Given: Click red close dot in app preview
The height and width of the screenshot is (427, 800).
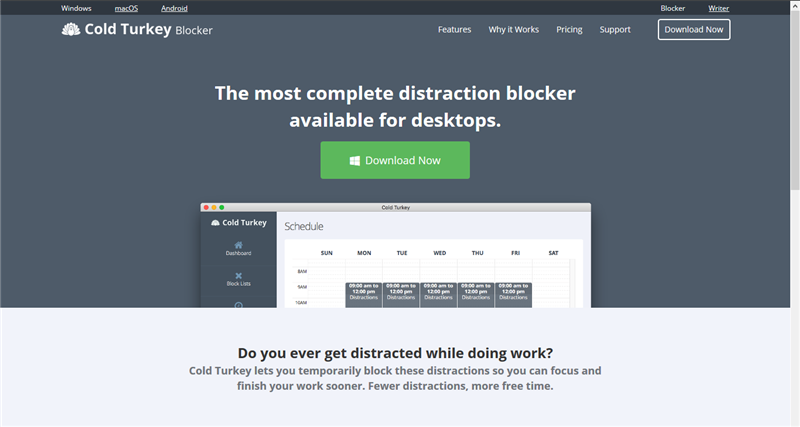Looking at the screenshot, I should point(206,207).
